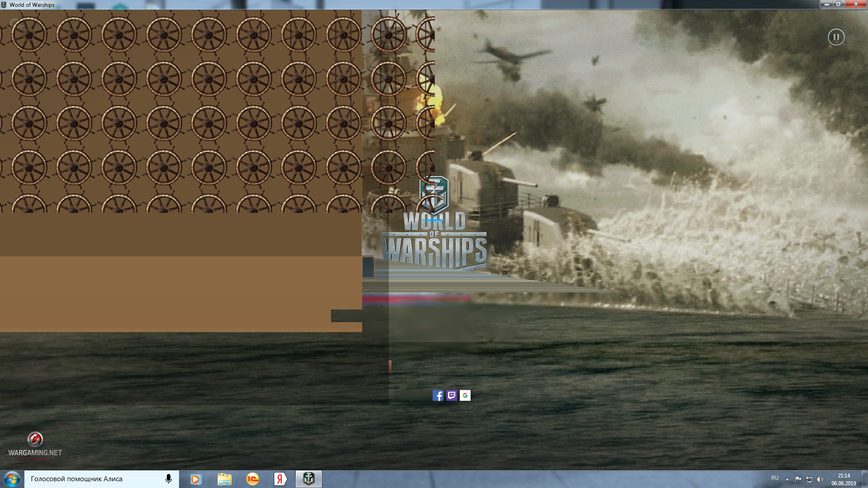
Task: Pause the background video
Action: 836,37
